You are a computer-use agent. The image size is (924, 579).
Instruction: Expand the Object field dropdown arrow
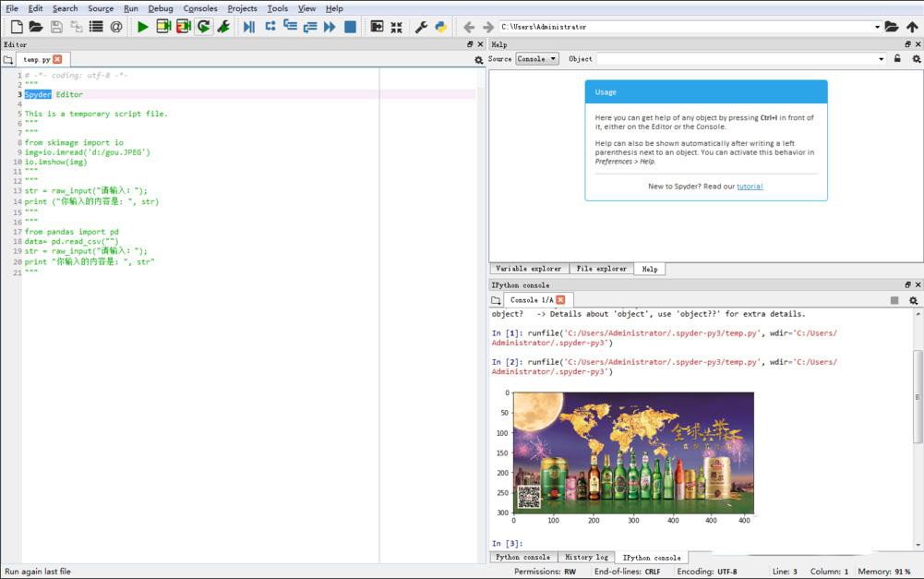(x=881, y=59)
